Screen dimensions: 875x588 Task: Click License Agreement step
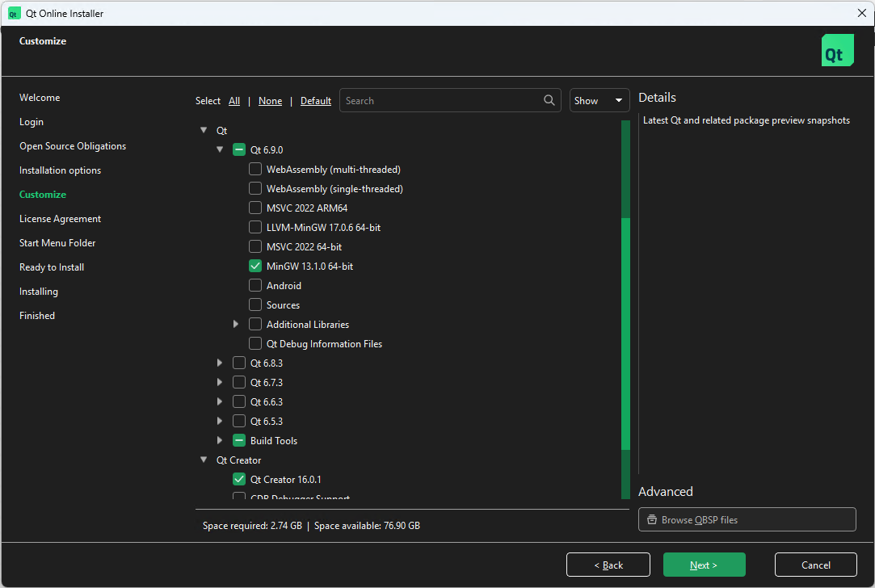pos(61,219)
